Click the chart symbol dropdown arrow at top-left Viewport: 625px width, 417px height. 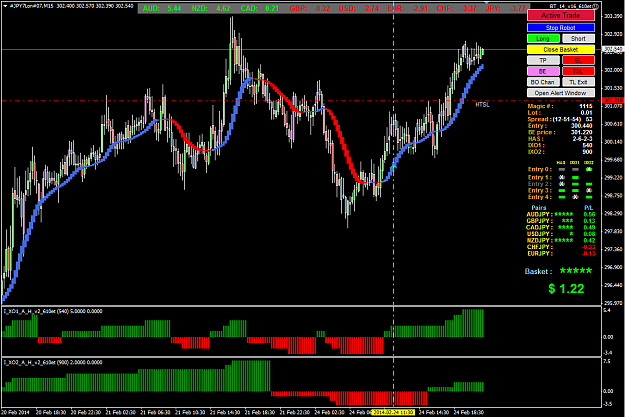[5, 6]
